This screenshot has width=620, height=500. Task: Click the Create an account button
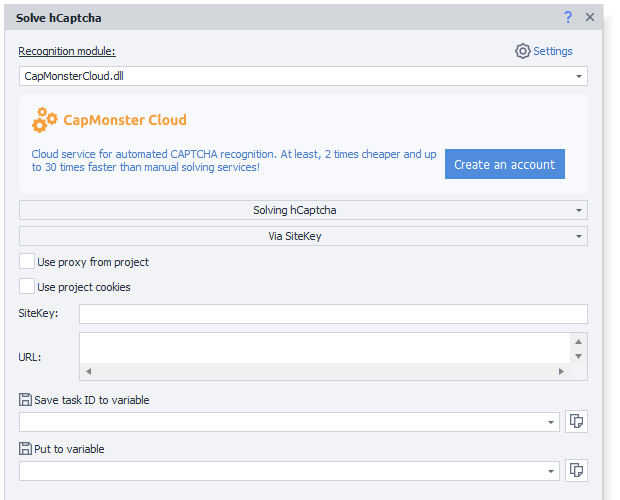504,164
